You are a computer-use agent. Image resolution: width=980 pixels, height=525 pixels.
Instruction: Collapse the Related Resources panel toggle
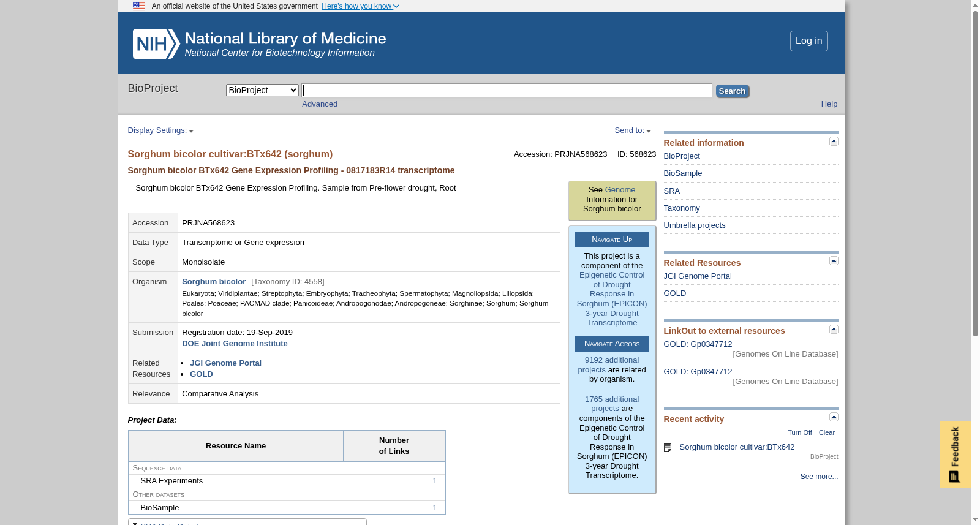[834, 261]
